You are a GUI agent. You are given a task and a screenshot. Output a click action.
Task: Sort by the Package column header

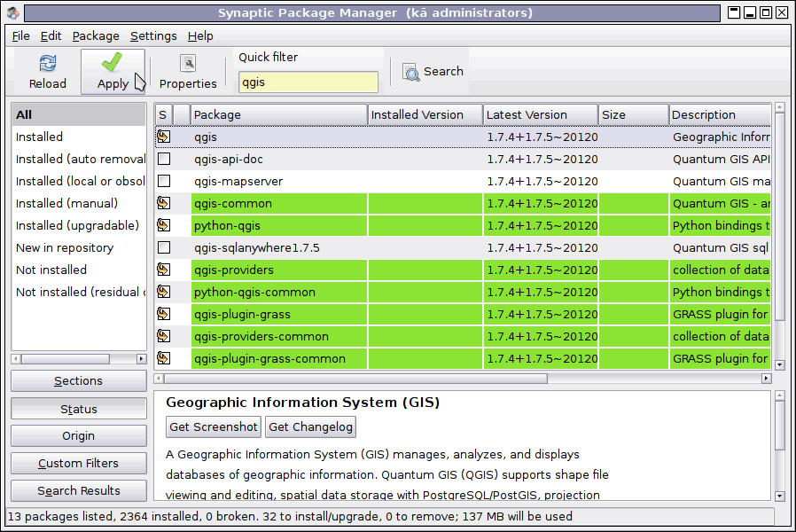pyautogui.click(x=279, y=114)
